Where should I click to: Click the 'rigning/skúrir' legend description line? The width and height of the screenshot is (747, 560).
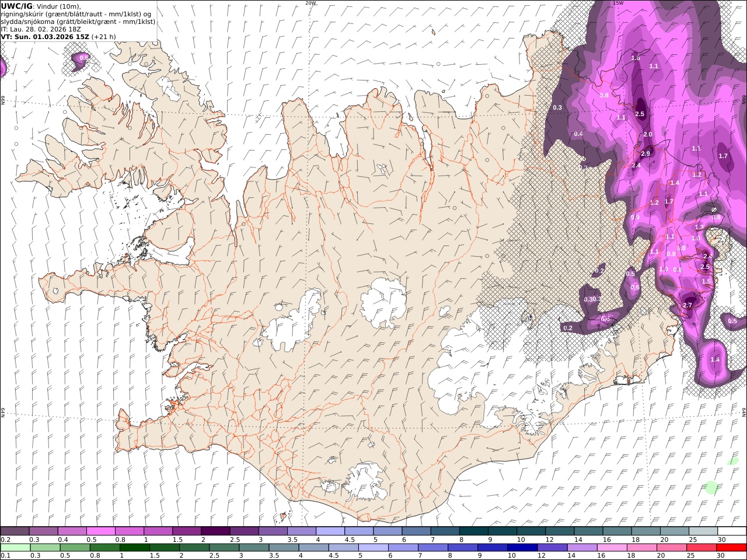tap(76, 14)
